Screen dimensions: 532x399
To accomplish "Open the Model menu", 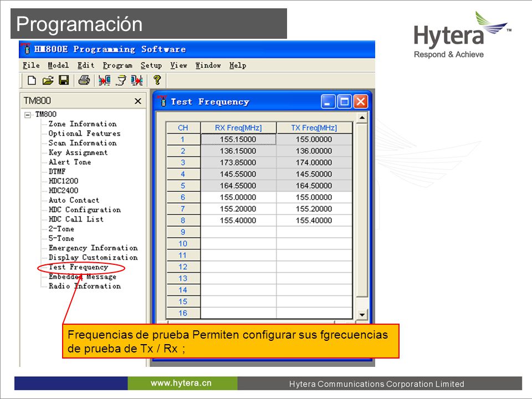I will (58, 65).
